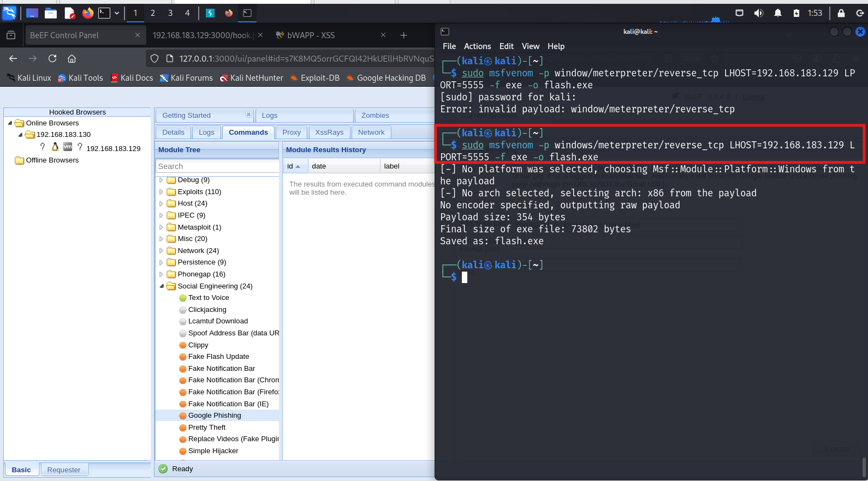Open the Kali Docs bookmark
The height and width of the screenshot is (481, 868).
click(132, 78)
